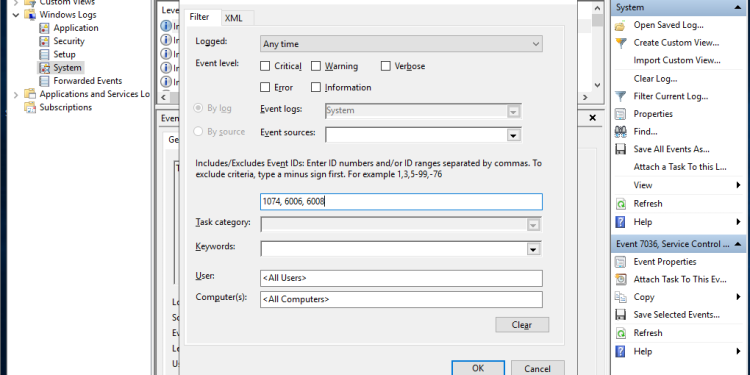750x375 pixels.
Task: Open the Event logs dropdown
Action: (x=513, y=111)
